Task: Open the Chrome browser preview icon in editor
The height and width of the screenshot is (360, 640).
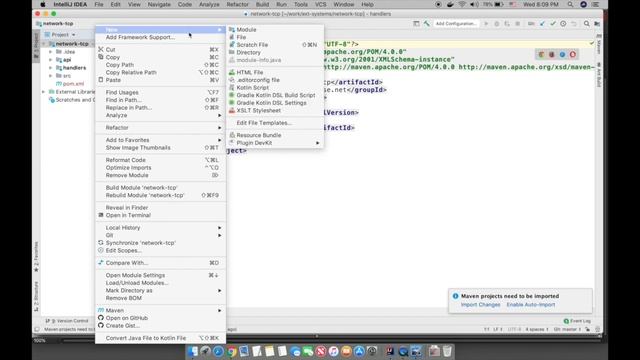Action: (541, 54)
